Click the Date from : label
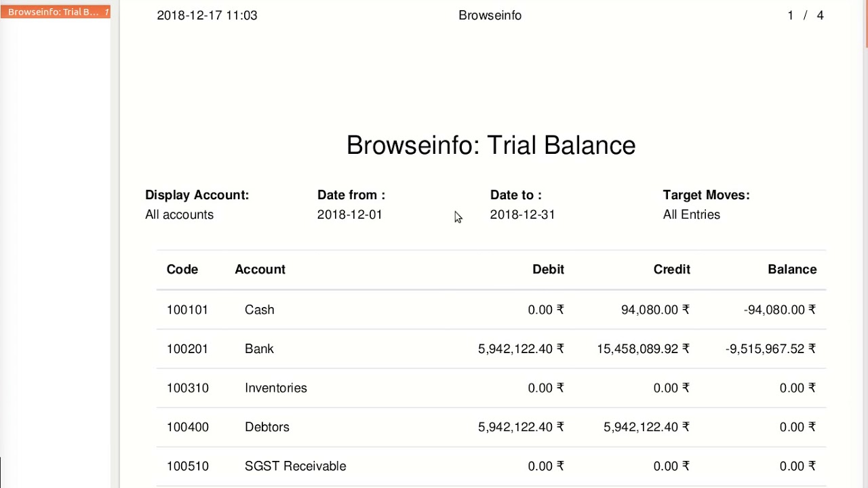 (x=351, y=195)
